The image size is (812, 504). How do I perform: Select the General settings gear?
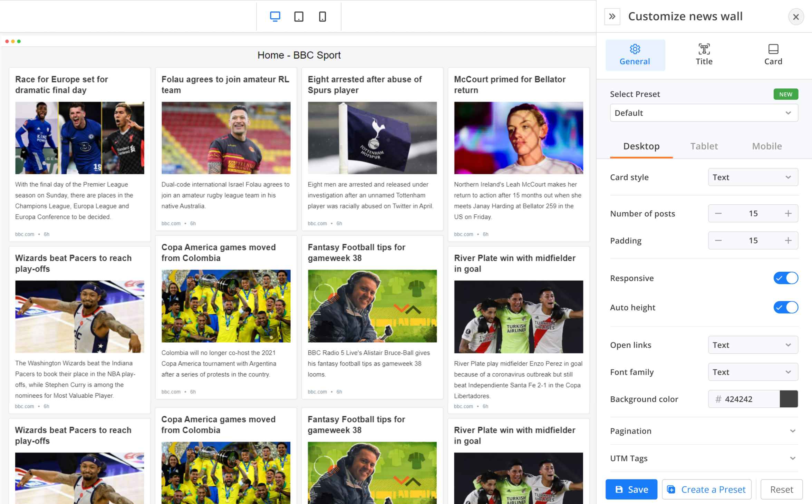pos(635,54)
